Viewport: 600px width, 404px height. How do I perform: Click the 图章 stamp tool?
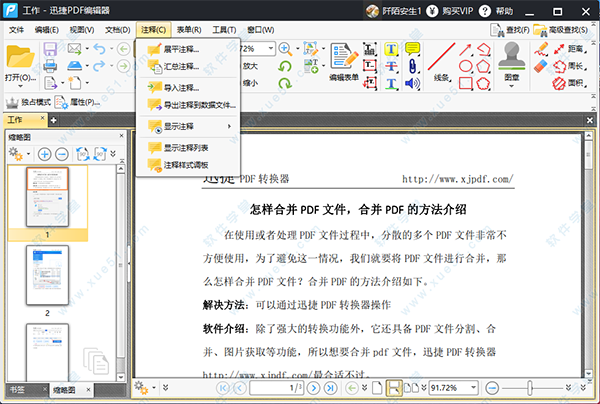pyautogui.click(x=513, y=60)
